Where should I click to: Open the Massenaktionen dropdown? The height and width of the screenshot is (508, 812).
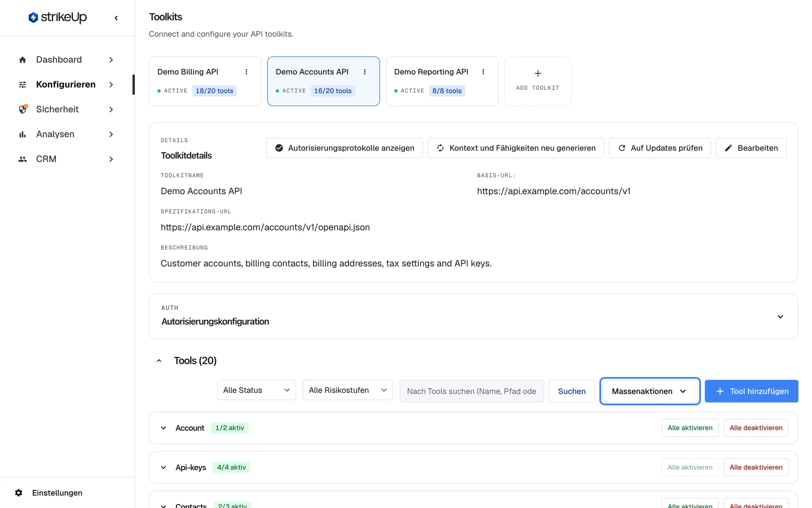650,391
